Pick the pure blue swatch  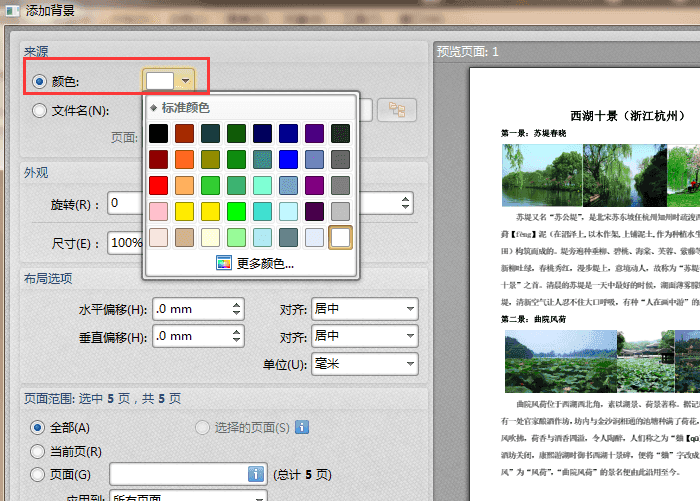click(288, 159)
